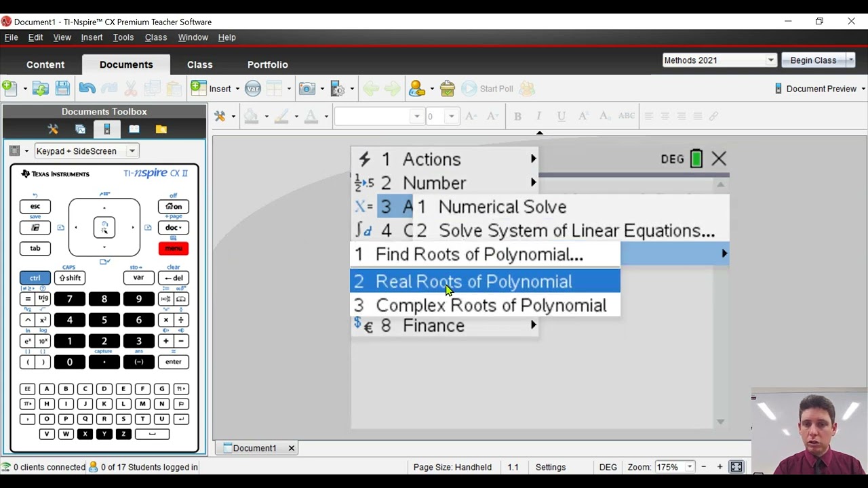Open a document with the folder icon
Screen dimensions: 868x488
click(x=41, y=89)
